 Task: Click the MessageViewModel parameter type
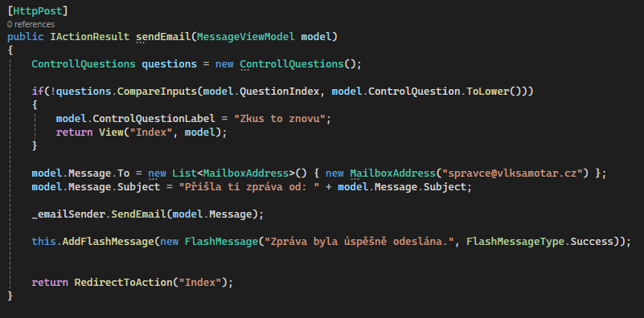tap(245, 36)
